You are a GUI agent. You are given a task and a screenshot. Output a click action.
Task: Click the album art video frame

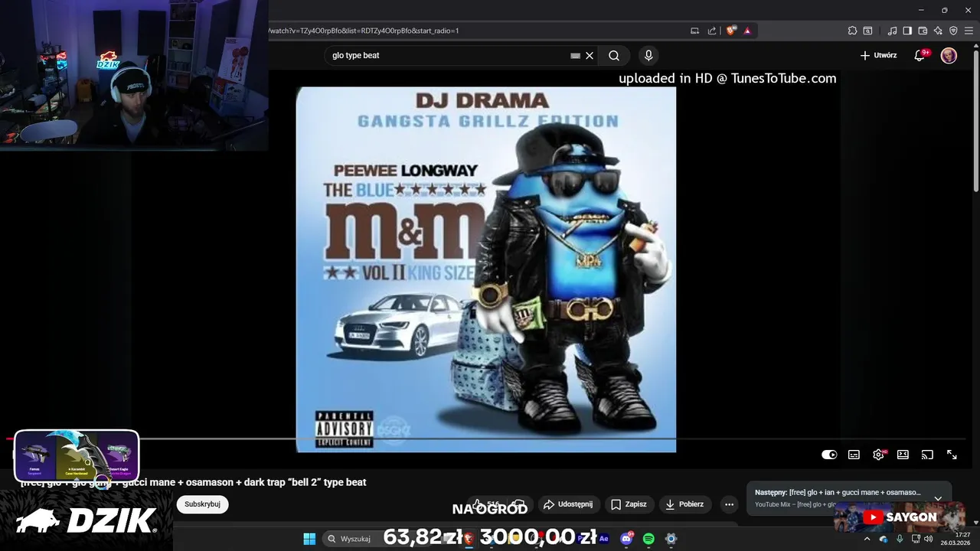point(486,269)
